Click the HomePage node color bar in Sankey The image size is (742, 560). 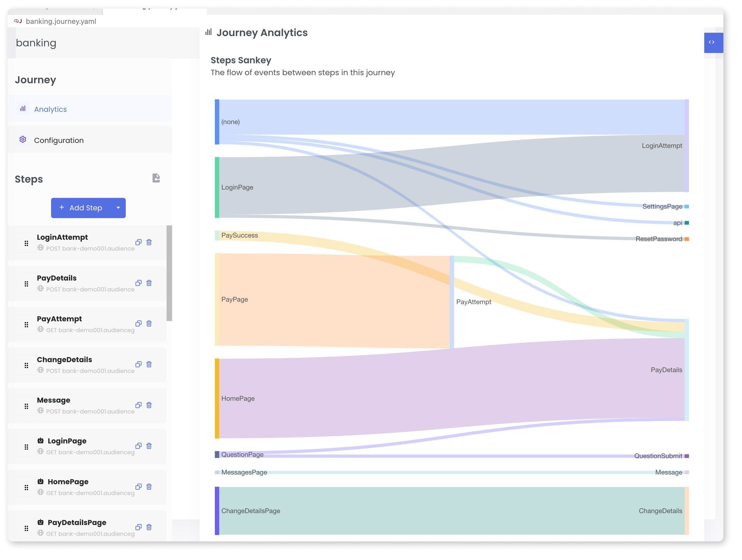[x=217, y=398]
